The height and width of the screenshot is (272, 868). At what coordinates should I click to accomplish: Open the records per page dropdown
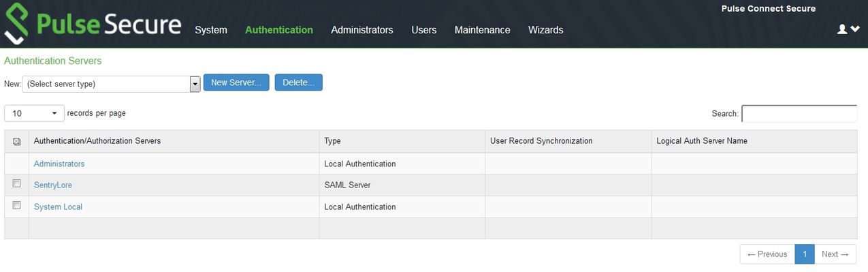coord(35,113)
